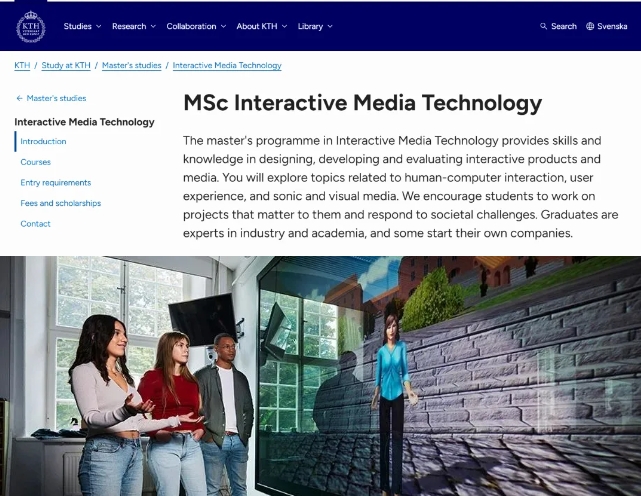Screen dimensions: 641x496
Task: Click the students and virtual avatar photo
Action: [320, 376]
